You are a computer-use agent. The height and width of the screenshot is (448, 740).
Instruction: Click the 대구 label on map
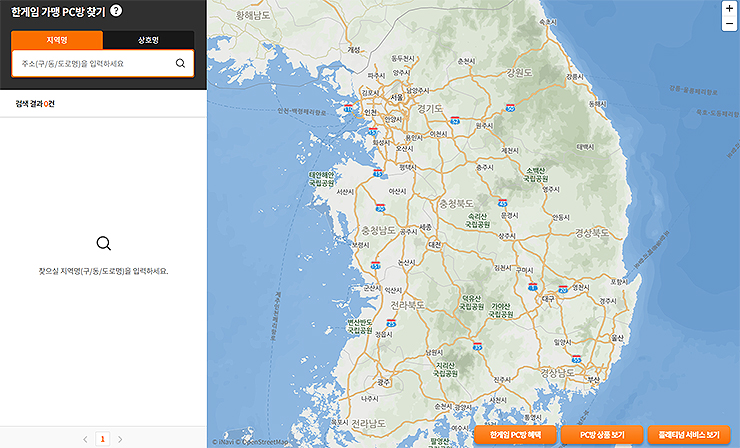click(548, 299)
